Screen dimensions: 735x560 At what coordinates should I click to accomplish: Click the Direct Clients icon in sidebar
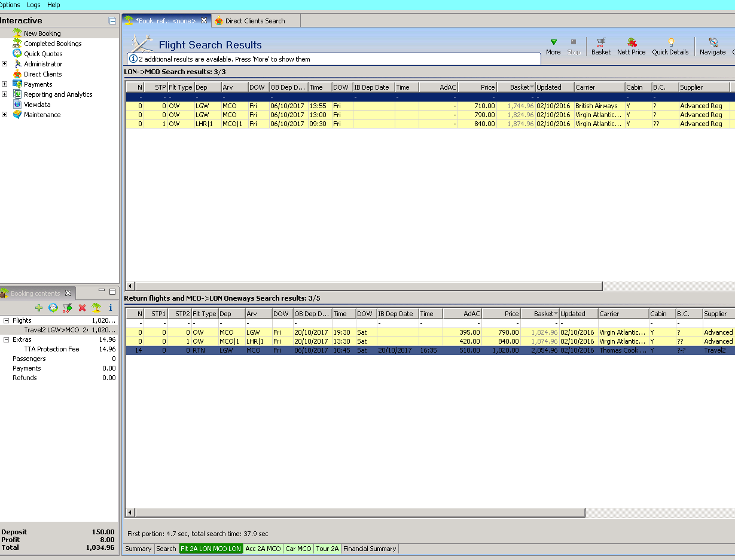[x=17, y=74]
